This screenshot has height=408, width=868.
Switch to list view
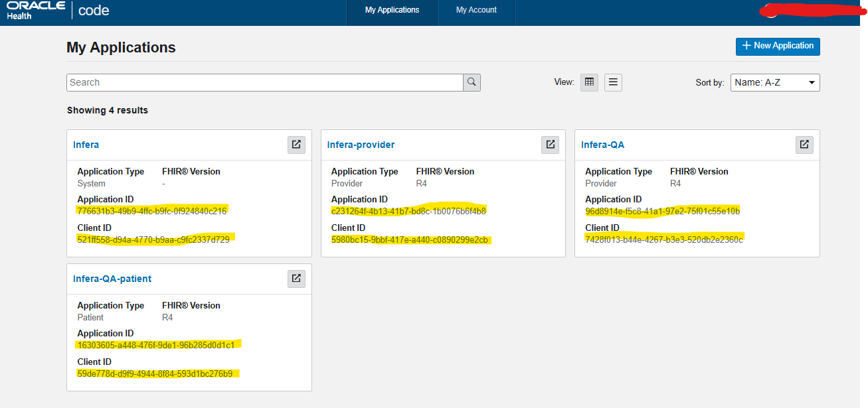point(614,82)
